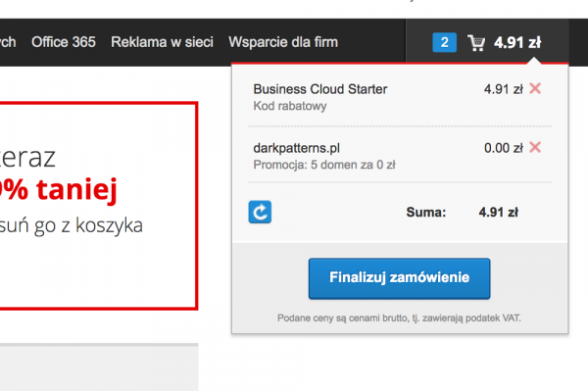Select the darkpatterns.pl domain item name
The image size is (588, 391).
[x=297, y=148]
